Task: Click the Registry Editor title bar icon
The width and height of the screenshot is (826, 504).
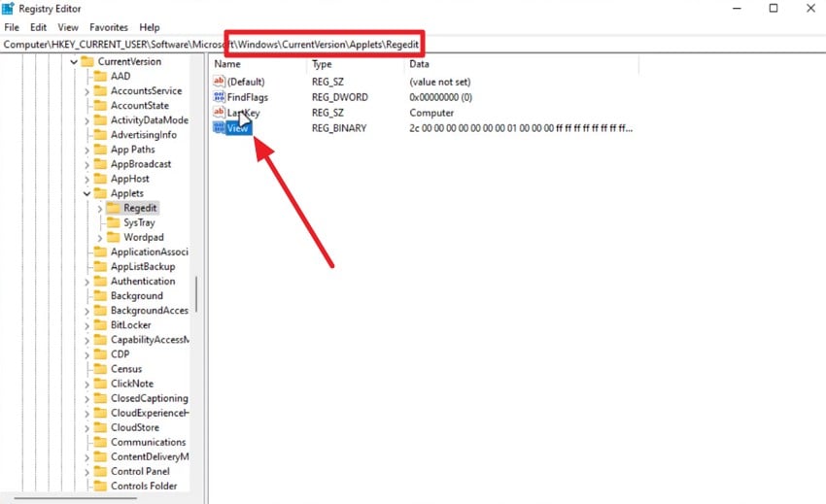Action: pyautogui.click(x=8, y=9)
